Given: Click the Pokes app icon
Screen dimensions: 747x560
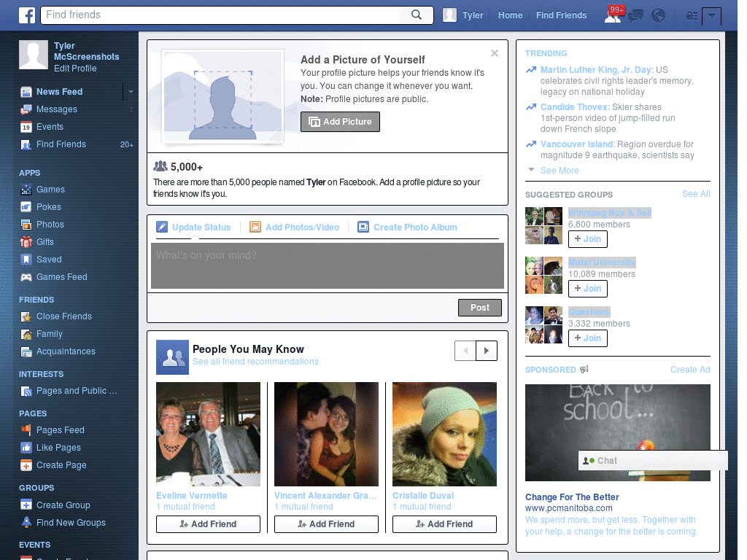Looking at the screenshot, I should click(26, 207).
